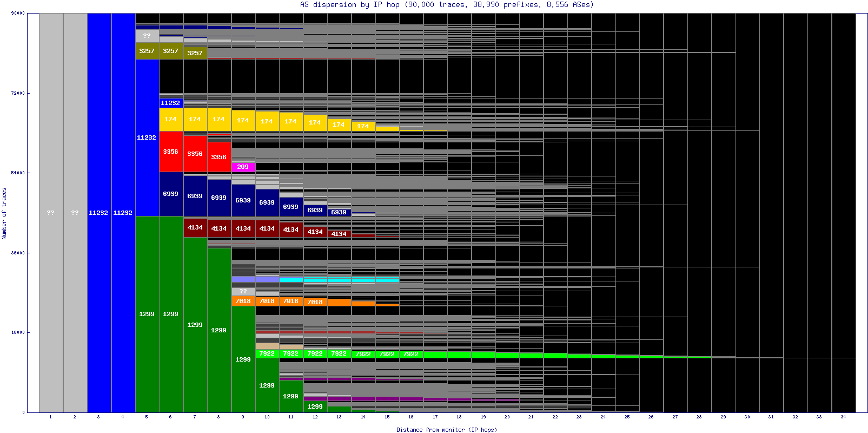Select the navy 6939 block at hop 13
This screenshot has width=868, height=433.
(x=339, y=212)
